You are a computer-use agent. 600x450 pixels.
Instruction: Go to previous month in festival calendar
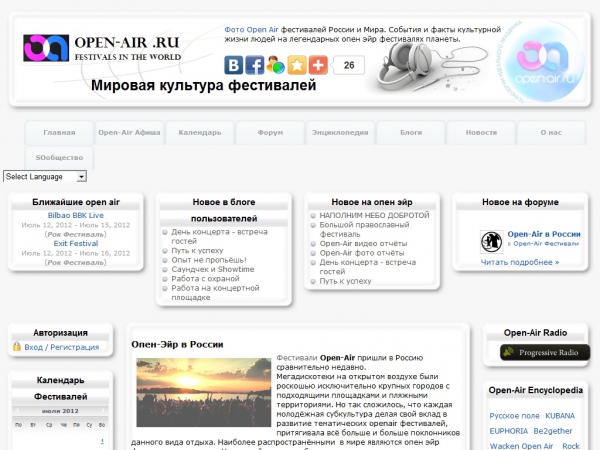pyautogui.click(x=18, y=411)
